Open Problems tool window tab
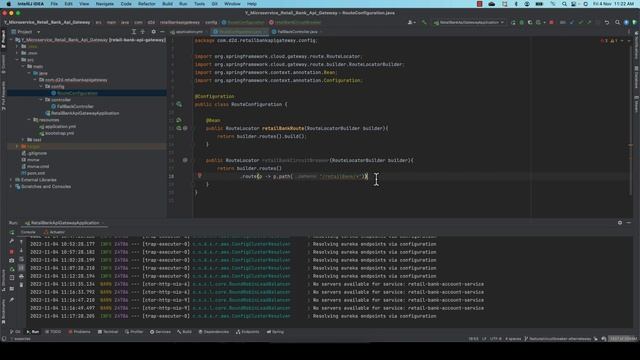 coord(80,332)
